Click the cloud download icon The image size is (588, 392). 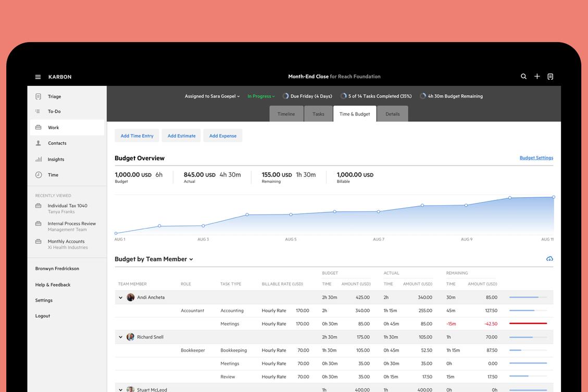pyautogui.click(x=549, y=259)
